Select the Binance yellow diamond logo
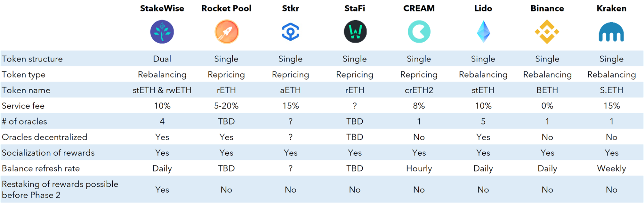 [x=547, y=32]
